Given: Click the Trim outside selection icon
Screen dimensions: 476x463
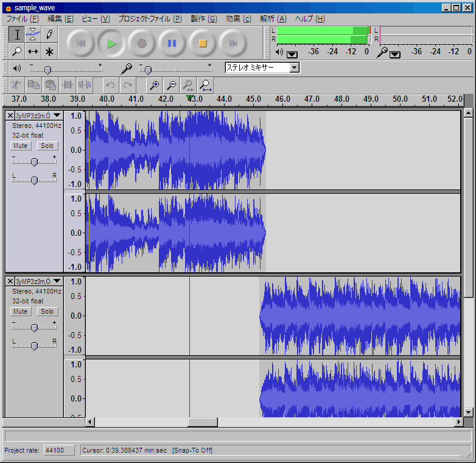Looking at the screenshot, I should point(68,85).
